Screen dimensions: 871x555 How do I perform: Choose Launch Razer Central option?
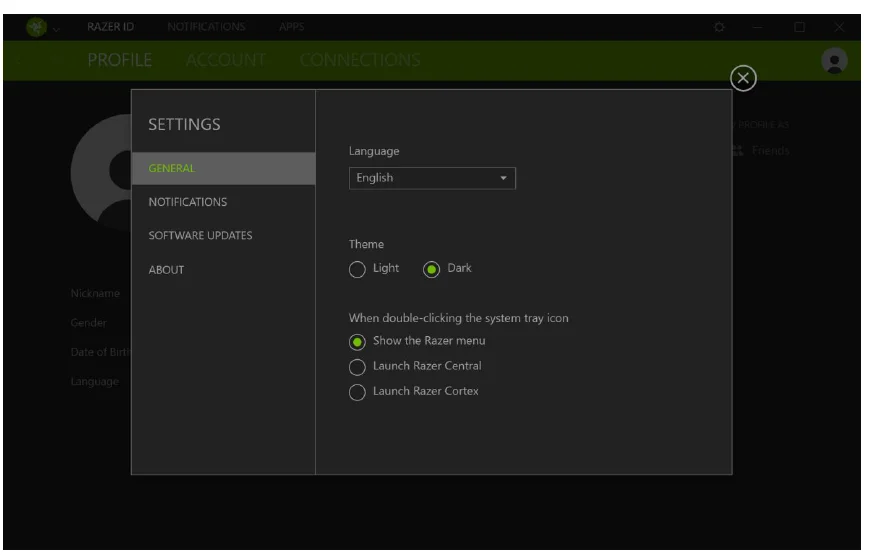[357, 367]
